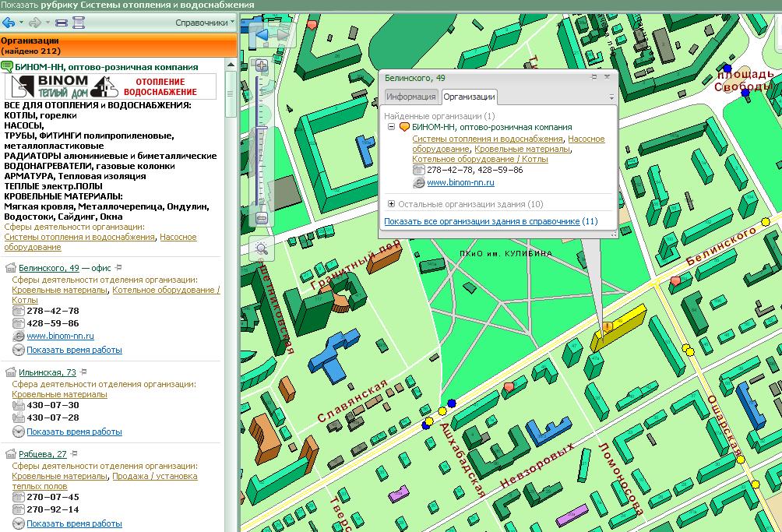Open www.binom-nn.ru link in popup
782x532 pixels.
tap(461, 182)
